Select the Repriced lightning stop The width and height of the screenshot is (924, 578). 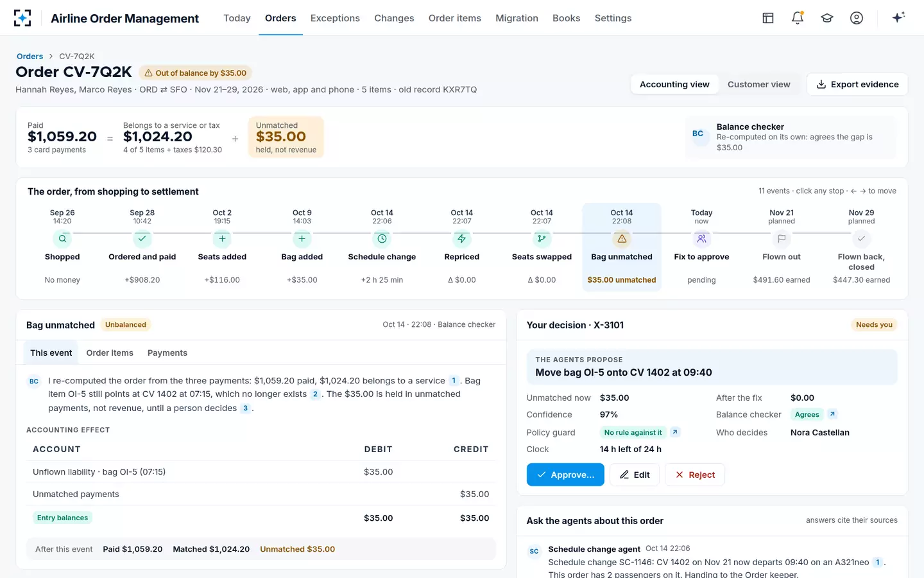coord(461,238)
